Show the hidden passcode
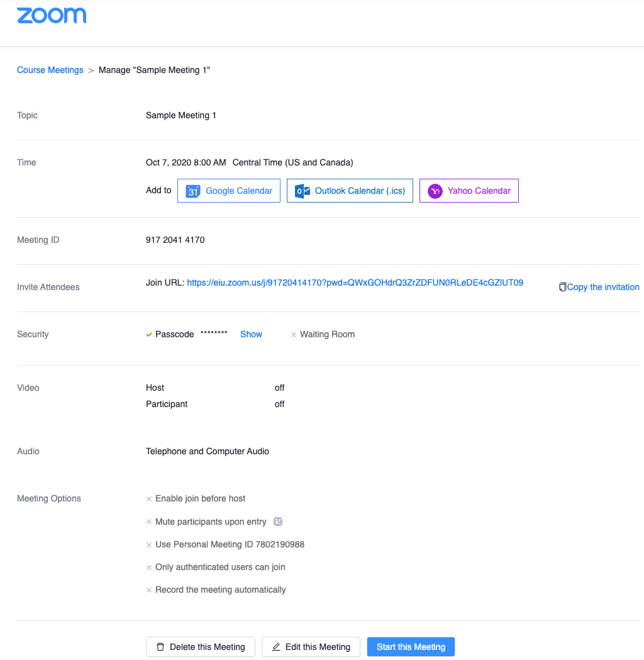644x660 pixels. click(251, 334)
